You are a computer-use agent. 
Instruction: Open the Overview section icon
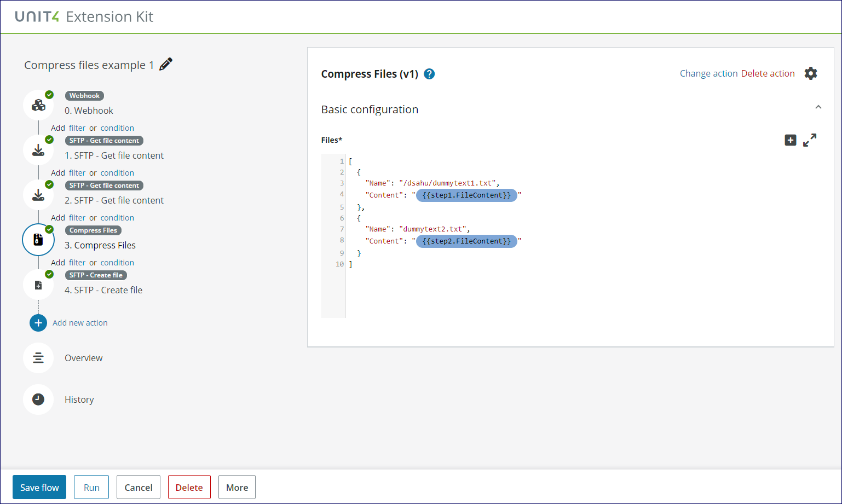click(38, 357)
